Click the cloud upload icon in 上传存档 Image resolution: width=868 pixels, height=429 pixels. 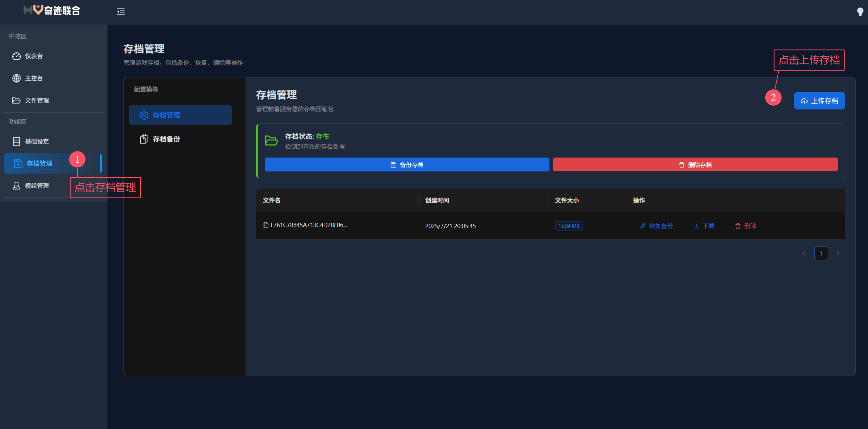coord(804,101)
